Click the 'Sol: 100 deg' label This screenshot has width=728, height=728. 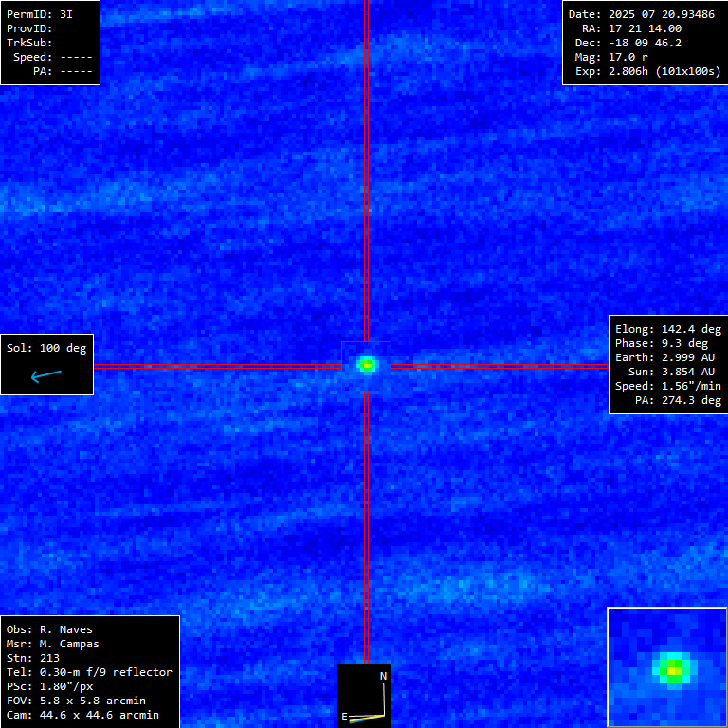pos(46,348)
